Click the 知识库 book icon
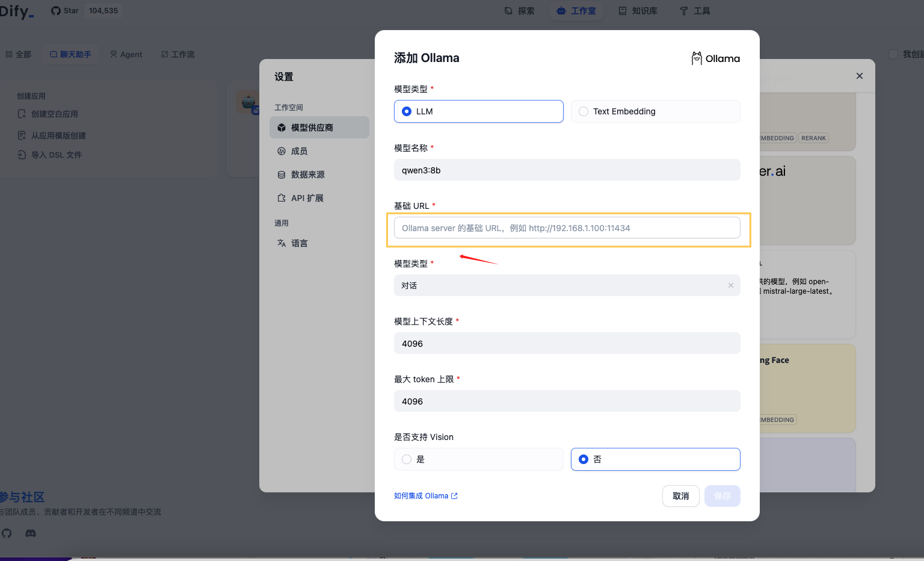 [x=623, y=11]
